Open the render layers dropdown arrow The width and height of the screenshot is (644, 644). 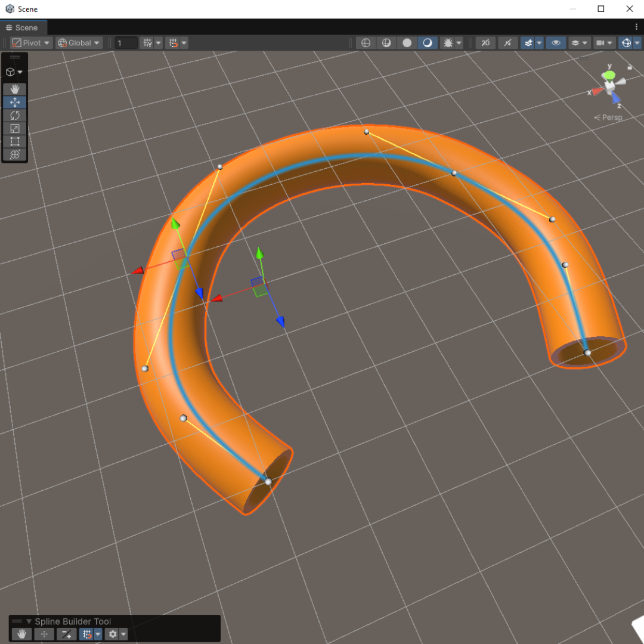click(x=585, y=43)
